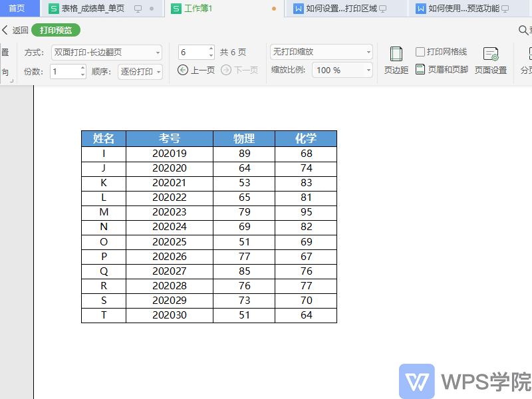532x399 pixels.
Task: Click the 化学 header cell
Action: tap(306, 138)
